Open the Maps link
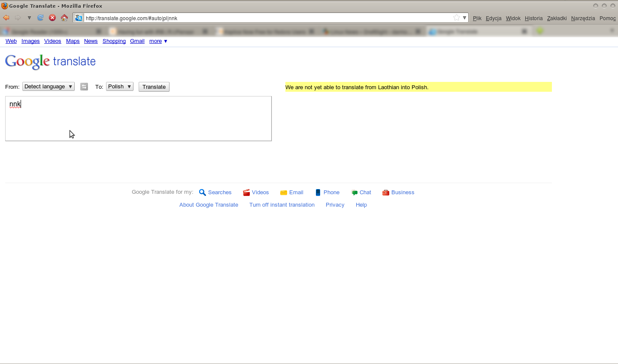The image size is (618, 364). click(73, 41)
